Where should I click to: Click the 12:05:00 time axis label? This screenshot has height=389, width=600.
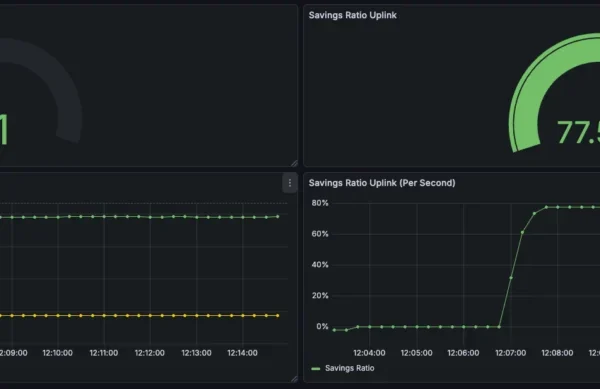[416, 353]
